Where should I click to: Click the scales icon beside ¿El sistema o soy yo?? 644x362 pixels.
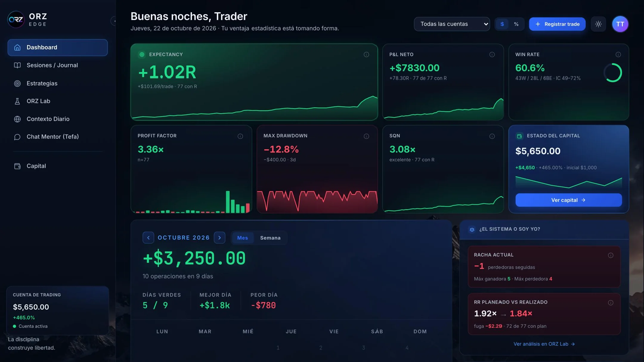(472, 229)
